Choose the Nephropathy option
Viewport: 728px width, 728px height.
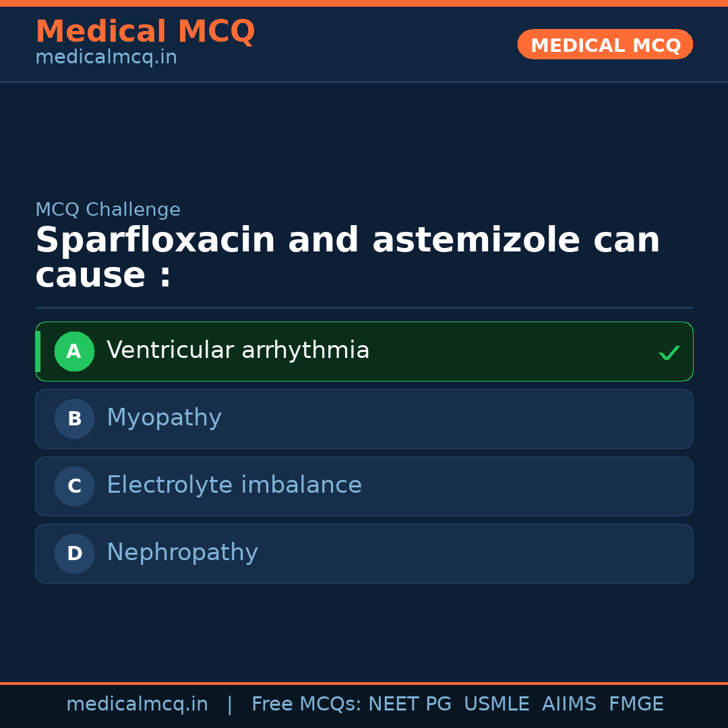coord(182,553)
